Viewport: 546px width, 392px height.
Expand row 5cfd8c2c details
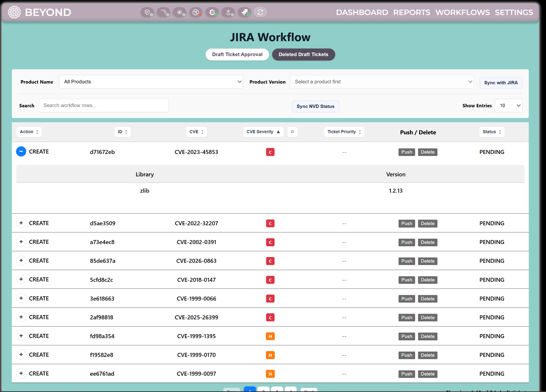coord(21,279)
